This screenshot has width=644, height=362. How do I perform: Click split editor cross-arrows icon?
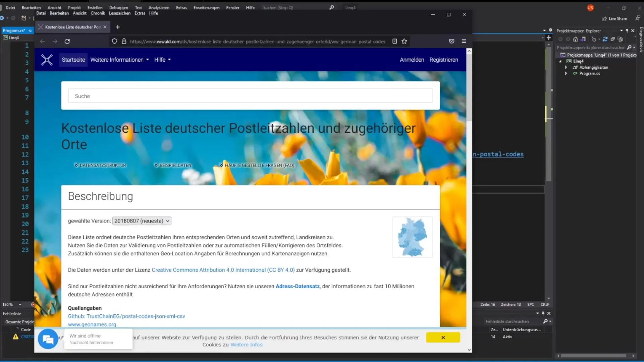click(x=549, y=38)
